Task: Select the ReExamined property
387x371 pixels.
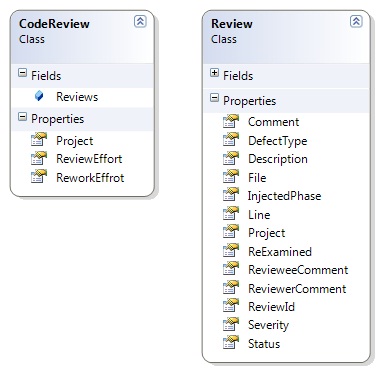Action: pyautogui.click(x=280, y=252)
